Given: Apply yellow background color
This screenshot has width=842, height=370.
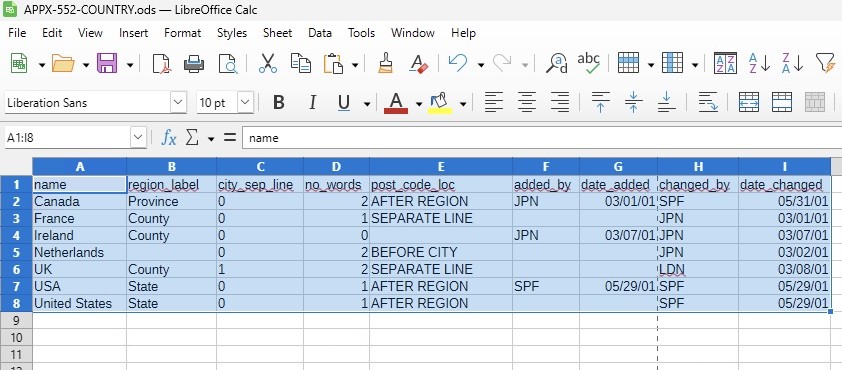Looking at the screenshot, I should [x=440, y=103].
